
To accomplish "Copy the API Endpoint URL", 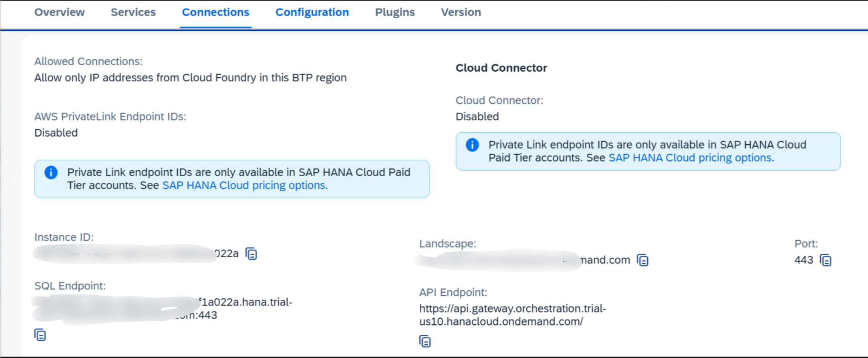I will (x=425, y=341).
